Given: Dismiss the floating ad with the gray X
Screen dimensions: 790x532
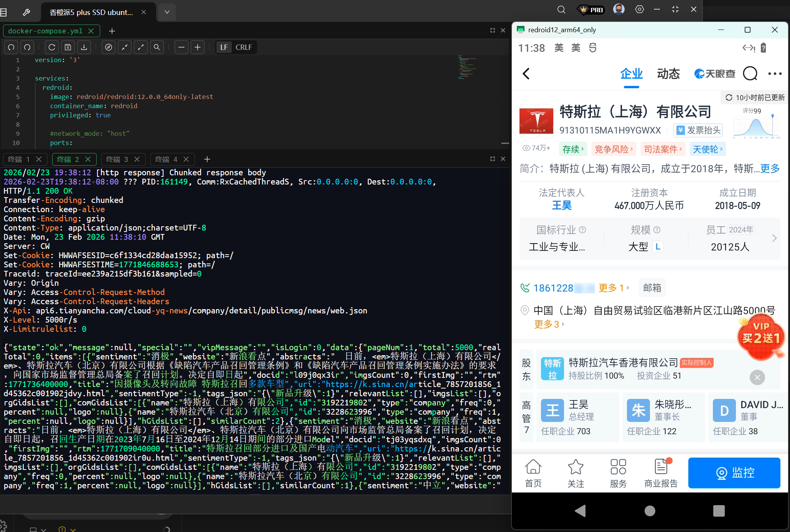Looking at the screenshot, I should (757, 377).
